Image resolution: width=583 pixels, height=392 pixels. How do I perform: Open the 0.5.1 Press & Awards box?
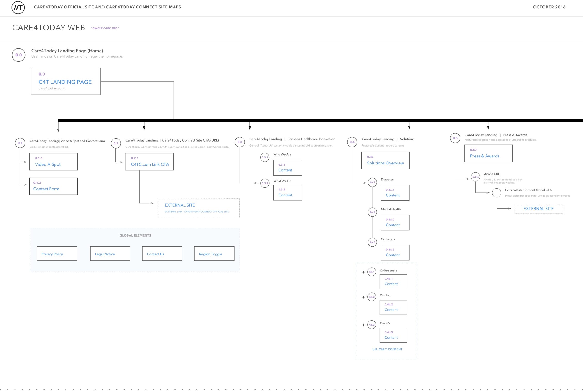(x=488, y=153)
